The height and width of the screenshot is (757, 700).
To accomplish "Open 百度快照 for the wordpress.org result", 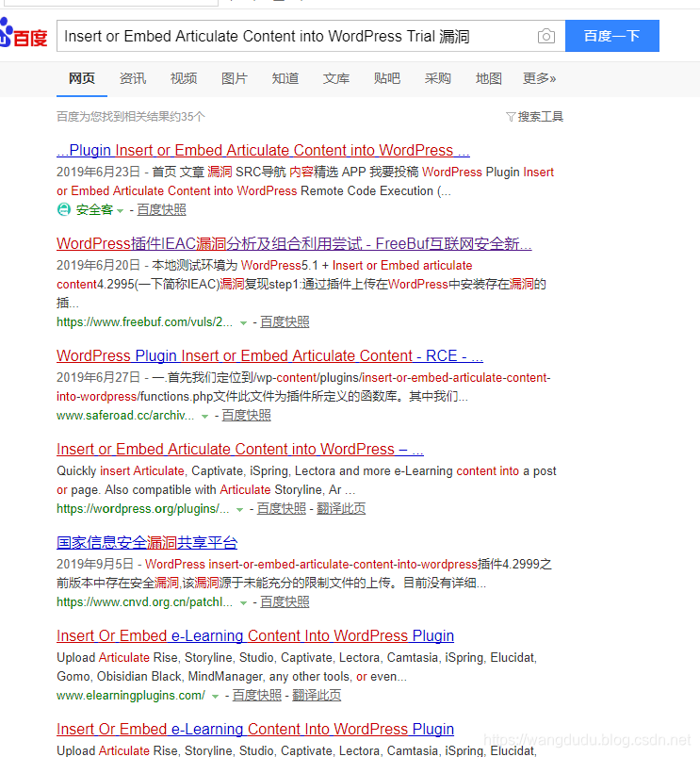I will 282,508.
